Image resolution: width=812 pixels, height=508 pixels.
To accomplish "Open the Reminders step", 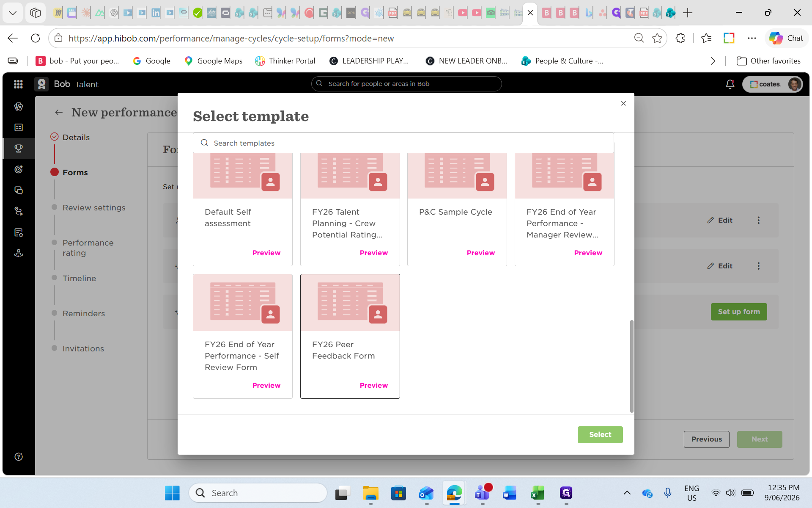I will pyautogui.click(x=84, y=313).
